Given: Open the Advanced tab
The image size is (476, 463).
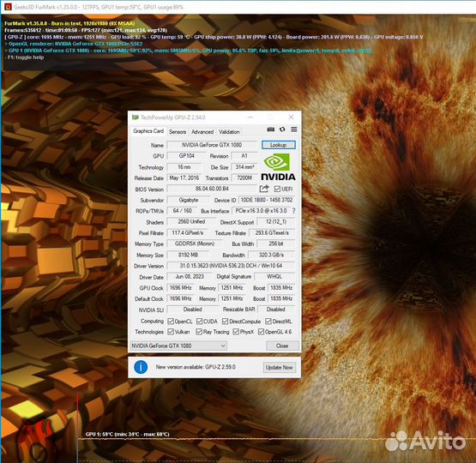Looking at the screenshot, I should [202, 132].
